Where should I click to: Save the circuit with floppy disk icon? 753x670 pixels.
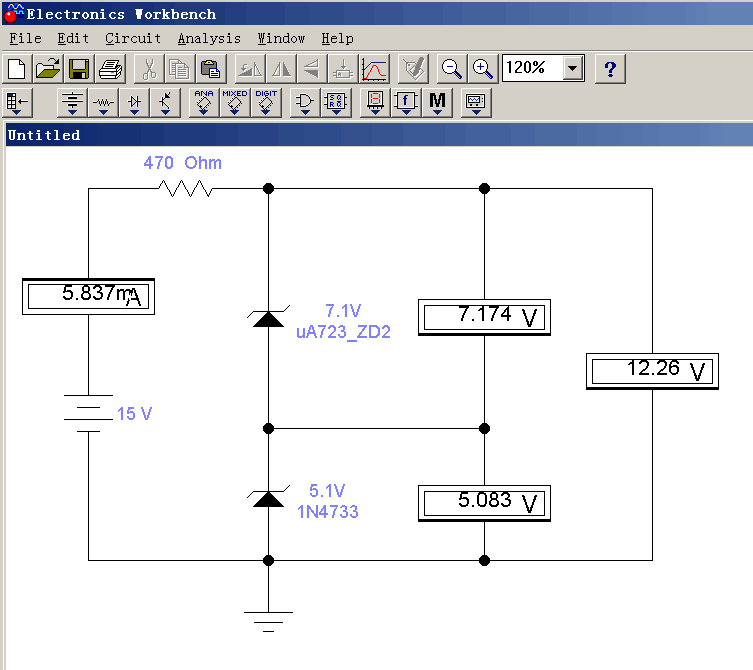[x=79, y=69]
